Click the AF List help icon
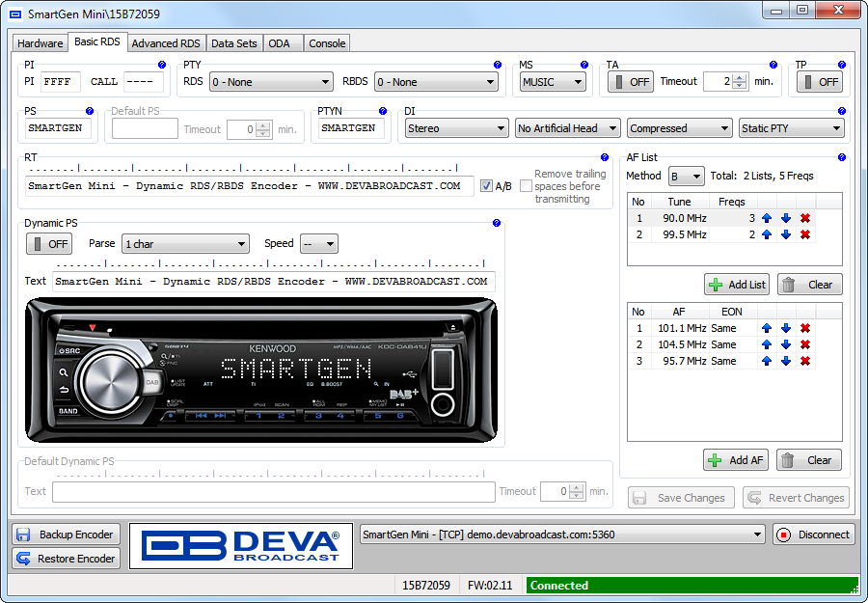868x603 pixels. point(842,157)
